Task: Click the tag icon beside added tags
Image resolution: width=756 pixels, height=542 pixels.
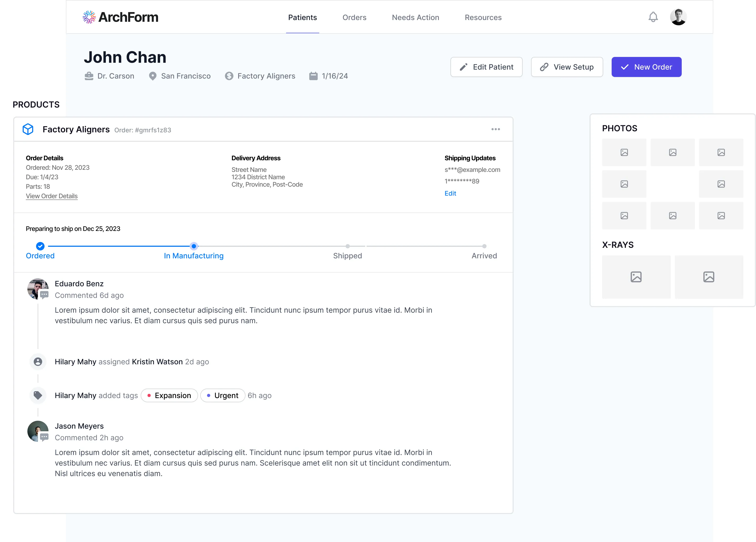Action: click(38, 395)
